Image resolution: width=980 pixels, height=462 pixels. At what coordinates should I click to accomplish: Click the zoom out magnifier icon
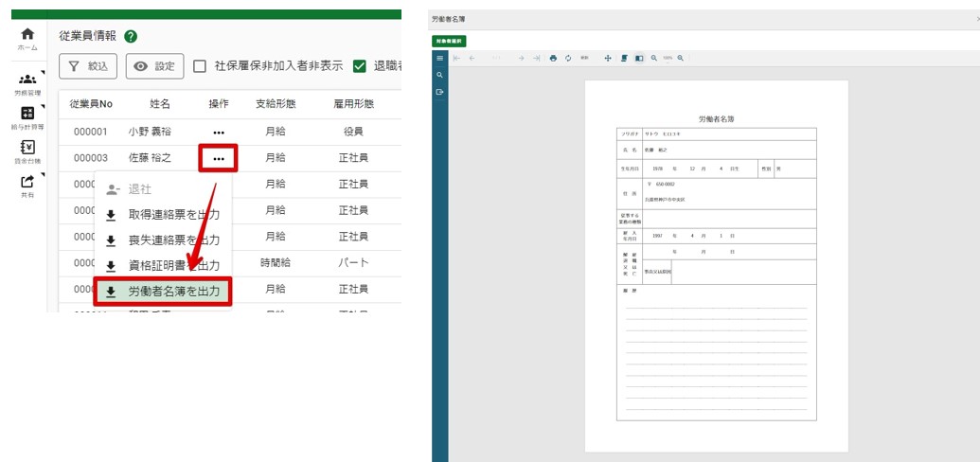(x=653, y=58)
